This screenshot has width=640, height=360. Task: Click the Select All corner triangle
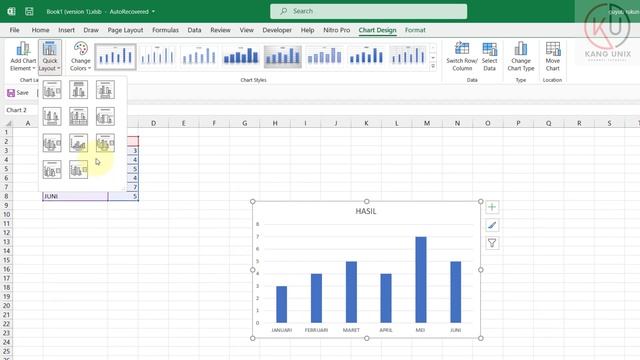pos(8,123)
